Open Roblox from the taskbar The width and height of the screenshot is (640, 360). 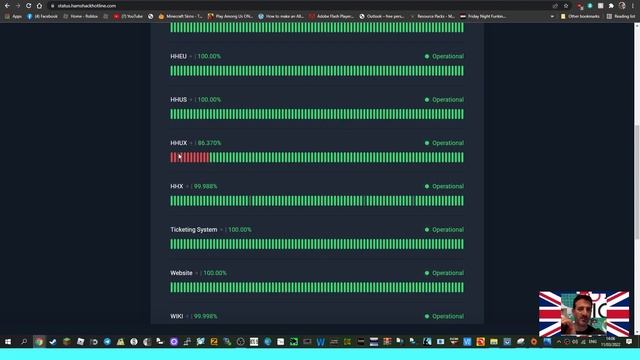[80, 342]
